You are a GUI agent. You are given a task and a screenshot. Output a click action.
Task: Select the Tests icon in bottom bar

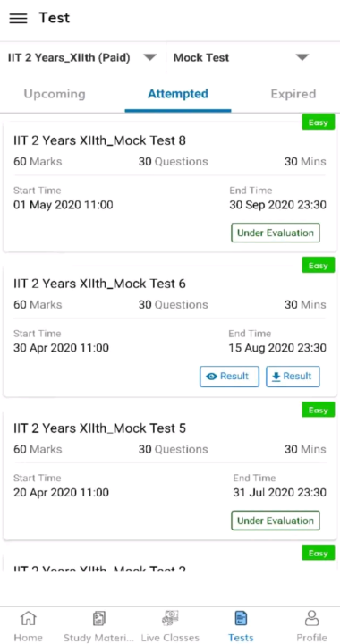pos(241,618)
